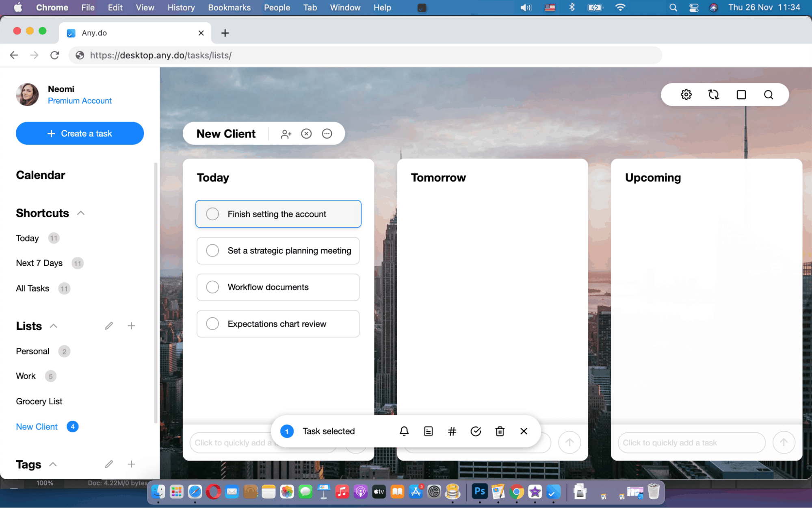Viewport: 812px width, 508px height.
Task: Toggle the checkbox for Finish setting the account
Action: click(213, 214)
